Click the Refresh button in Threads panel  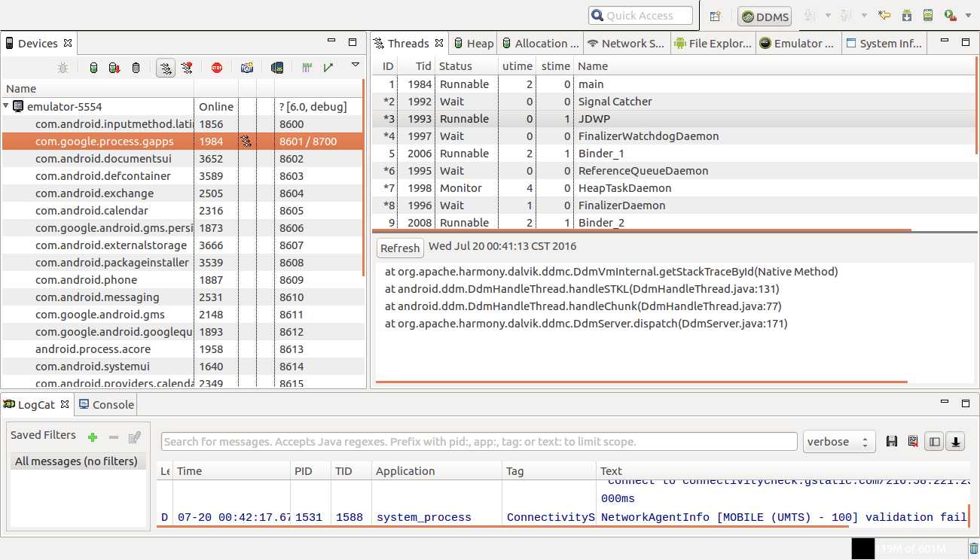[x=400, y=248]
